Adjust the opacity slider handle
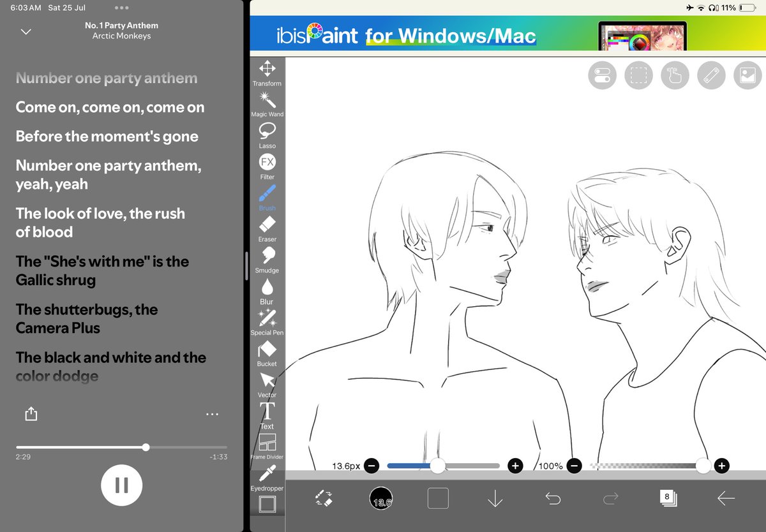 [x=703, y=466]
